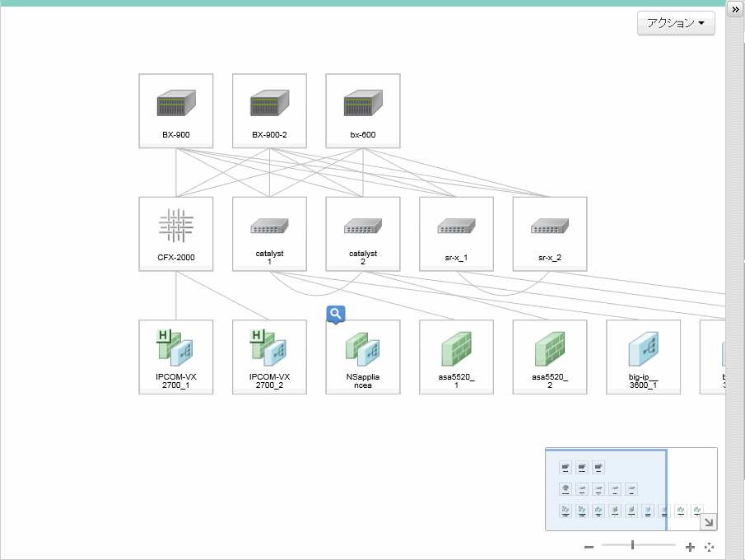This screenshot has width=745, height=560.
Task: Click the magnifier badge above NSappliances
Action: tap(336, 315)
